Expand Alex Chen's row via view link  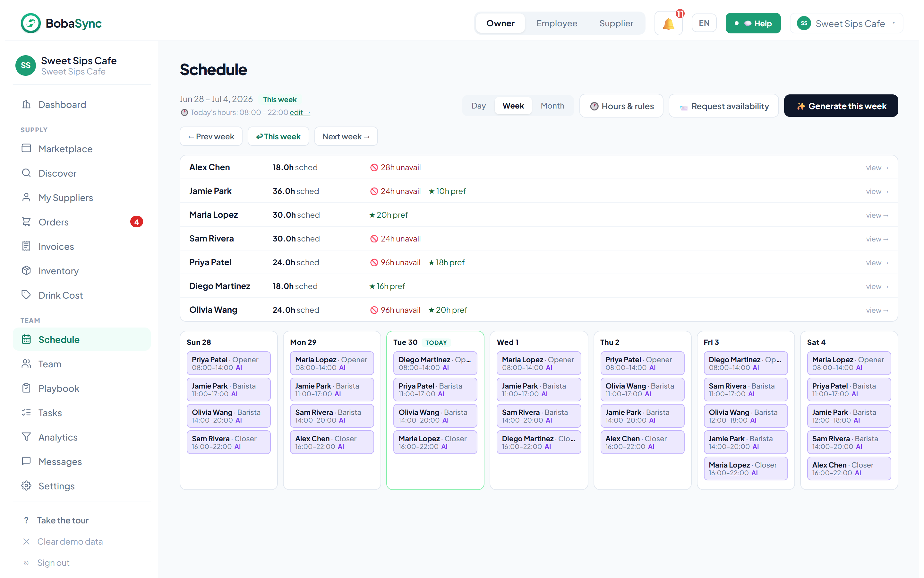pyautogui.click(x=877, y=167)
